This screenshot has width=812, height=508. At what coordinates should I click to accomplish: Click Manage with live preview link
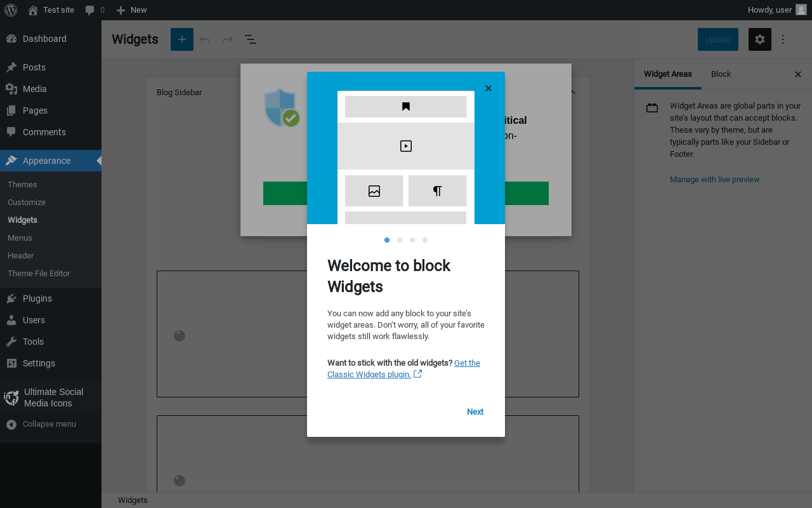click(715, 180)
